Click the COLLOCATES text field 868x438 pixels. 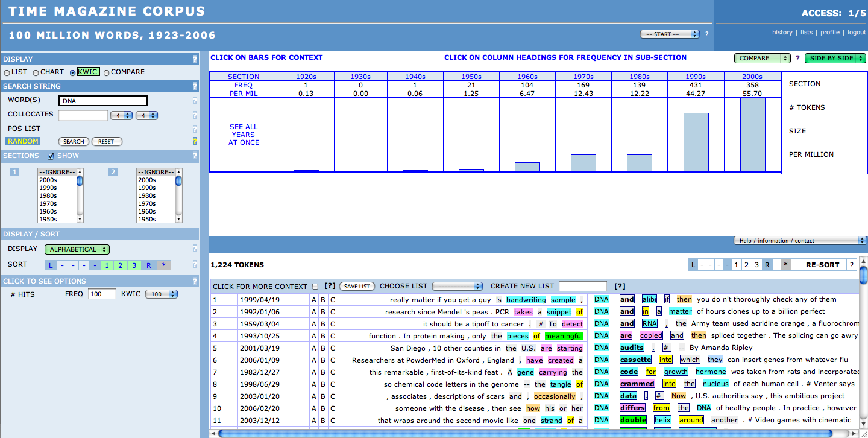pyautogui.click(x=83, y=115)
